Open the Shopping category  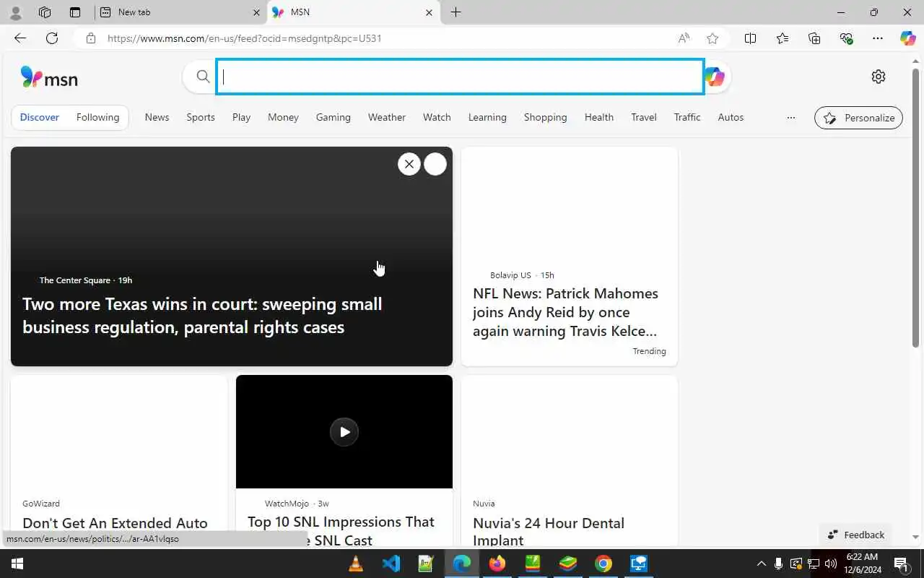tap(545, 117)
